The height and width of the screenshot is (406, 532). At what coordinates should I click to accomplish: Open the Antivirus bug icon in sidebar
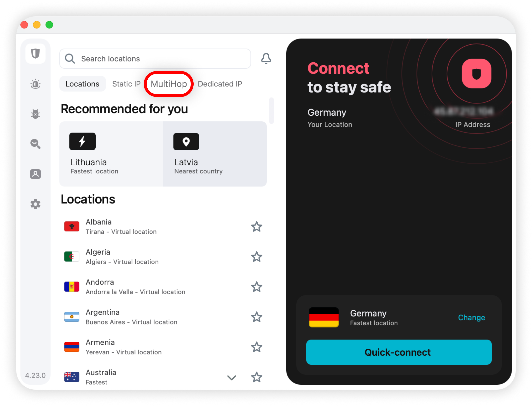point(35,114)
